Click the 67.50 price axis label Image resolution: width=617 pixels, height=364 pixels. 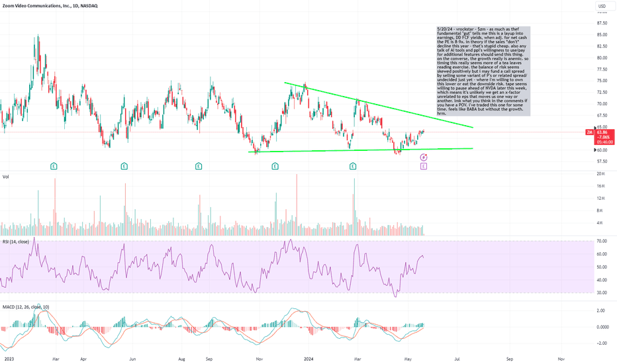pyautogui.click(x=602, y=115)
